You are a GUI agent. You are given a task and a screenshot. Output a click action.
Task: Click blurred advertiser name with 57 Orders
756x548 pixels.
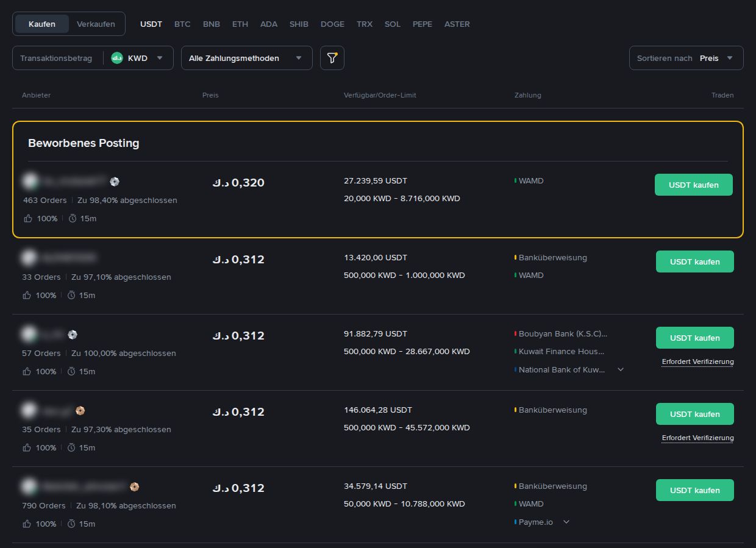(53, 334)
